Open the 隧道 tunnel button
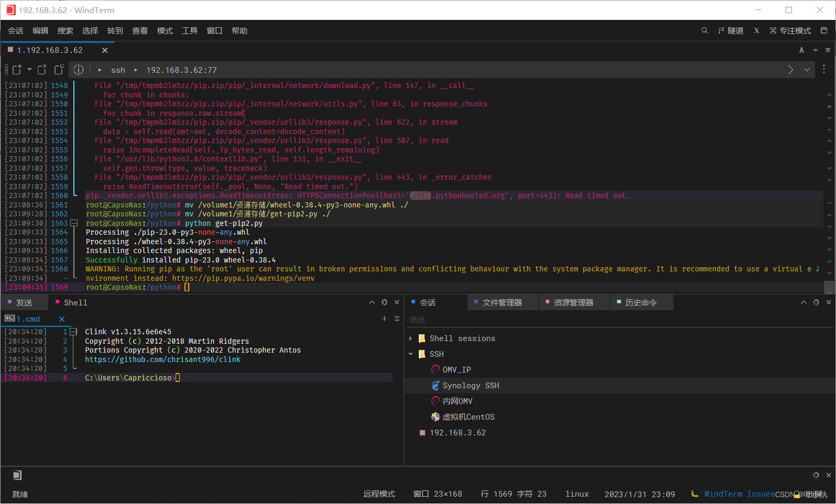Screen dimensions: 836x504 (x=731, y=31)
